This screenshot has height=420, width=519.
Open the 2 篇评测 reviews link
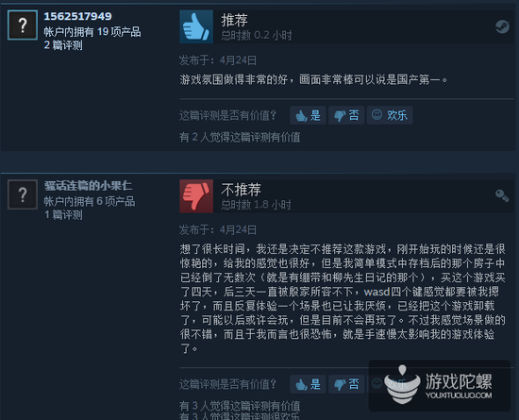[x=63, y=45]
